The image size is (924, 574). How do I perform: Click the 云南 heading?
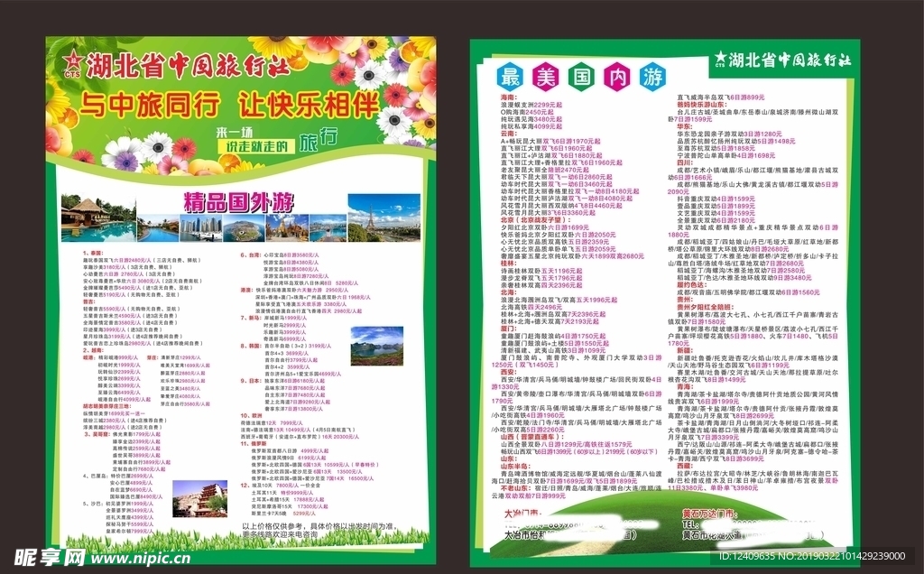[x=508, y=134]
